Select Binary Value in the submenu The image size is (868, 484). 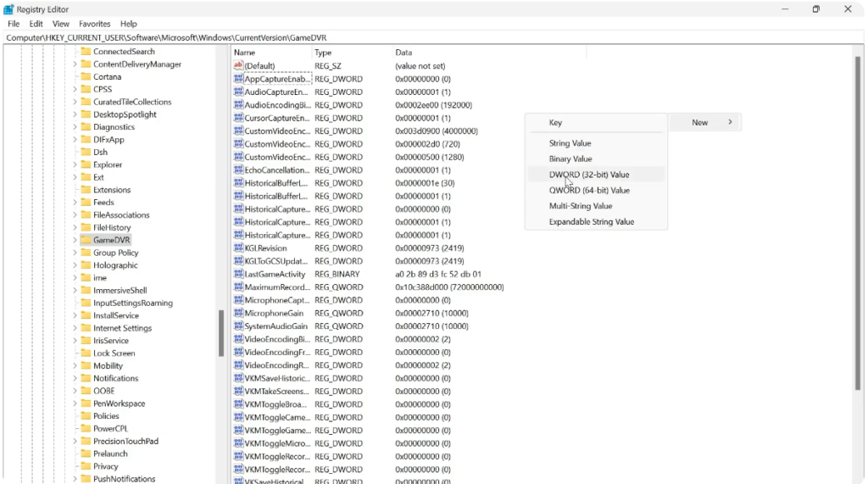pos(596,159)
